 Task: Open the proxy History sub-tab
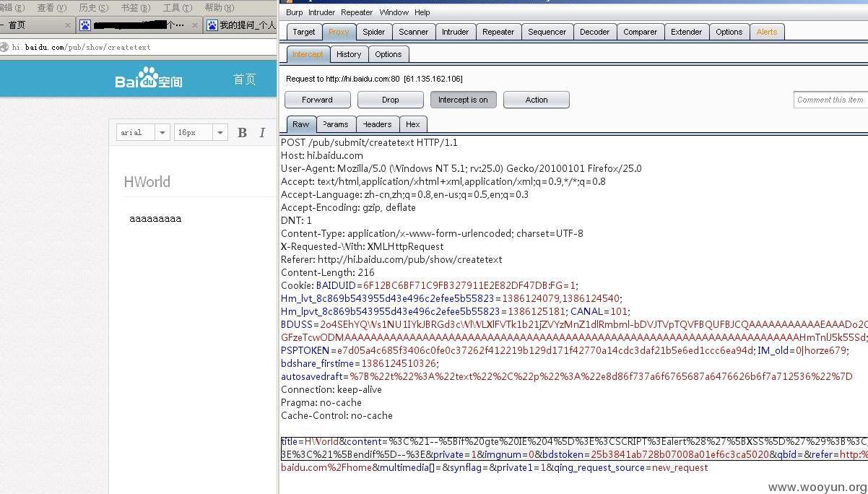point(349,54)
